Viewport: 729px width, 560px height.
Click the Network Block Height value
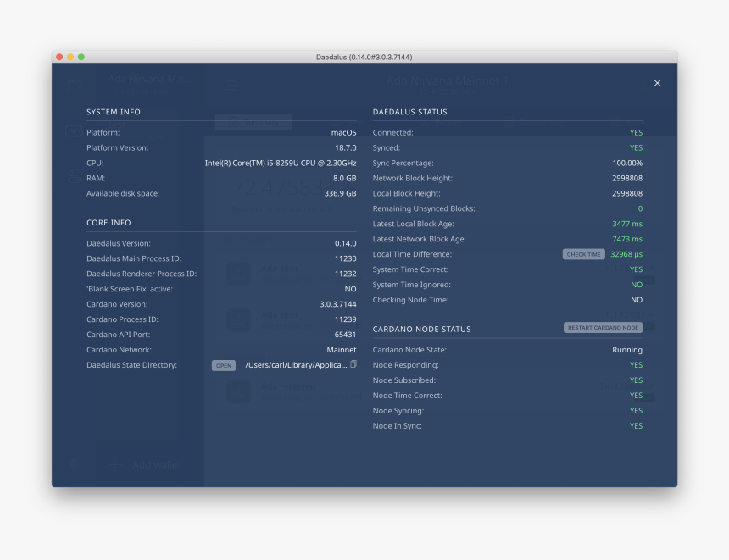pyautogui.click(x=627, y=178)
